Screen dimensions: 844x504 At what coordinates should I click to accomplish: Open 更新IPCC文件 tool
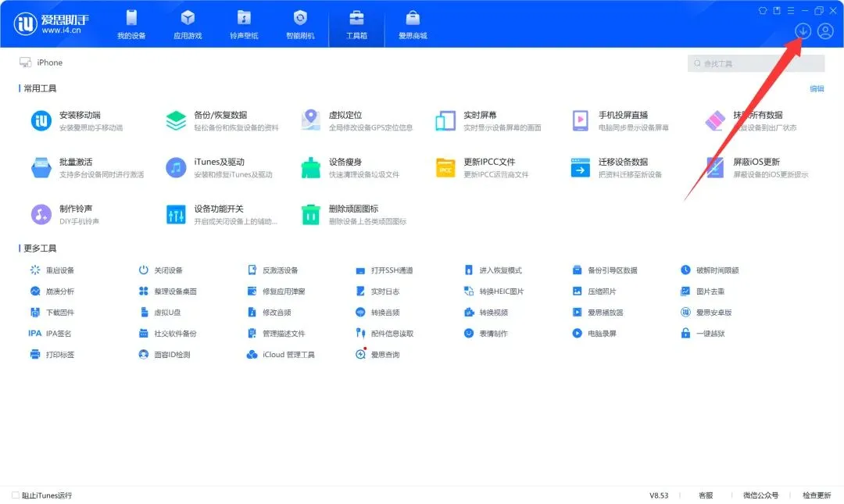coord(481,167)
